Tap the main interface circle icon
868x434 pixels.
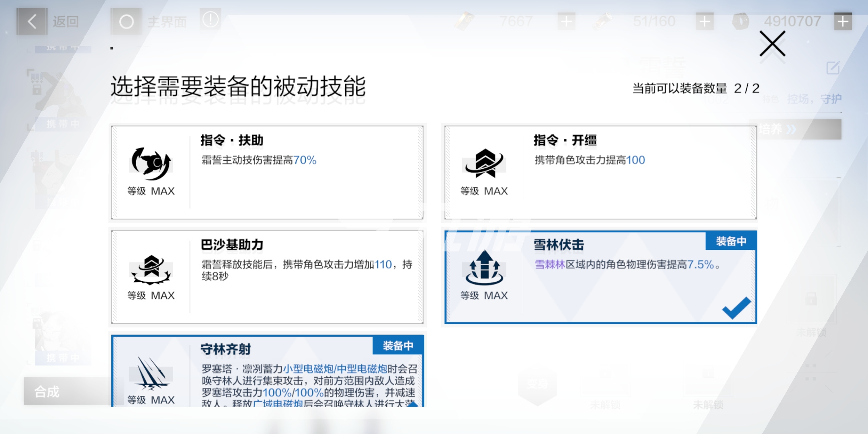126,22
